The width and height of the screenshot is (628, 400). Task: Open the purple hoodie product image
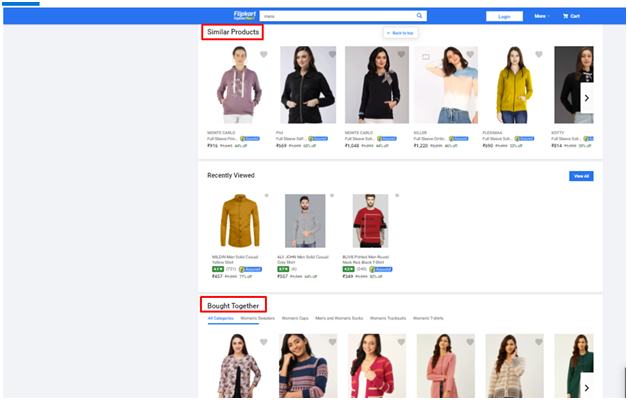point(239,84)
